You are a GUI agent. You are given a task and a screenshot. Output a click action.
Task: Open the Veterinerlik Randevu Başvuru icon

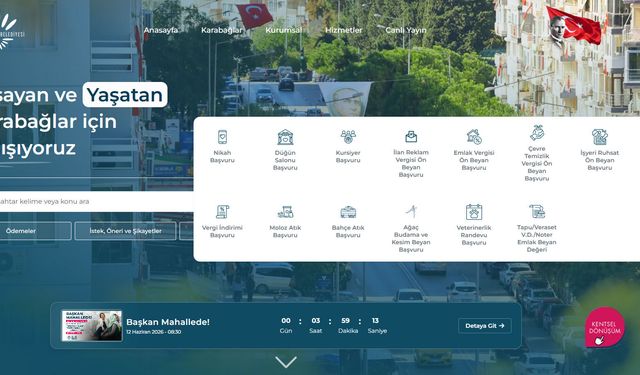point(474,212)
